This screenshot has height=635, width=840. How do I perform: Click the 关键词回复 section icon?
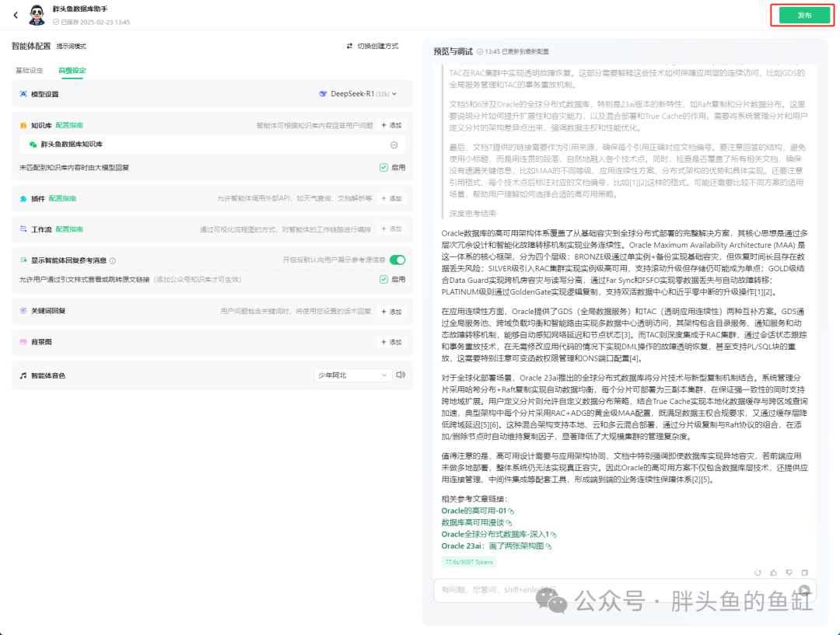[x=23, y=311]
